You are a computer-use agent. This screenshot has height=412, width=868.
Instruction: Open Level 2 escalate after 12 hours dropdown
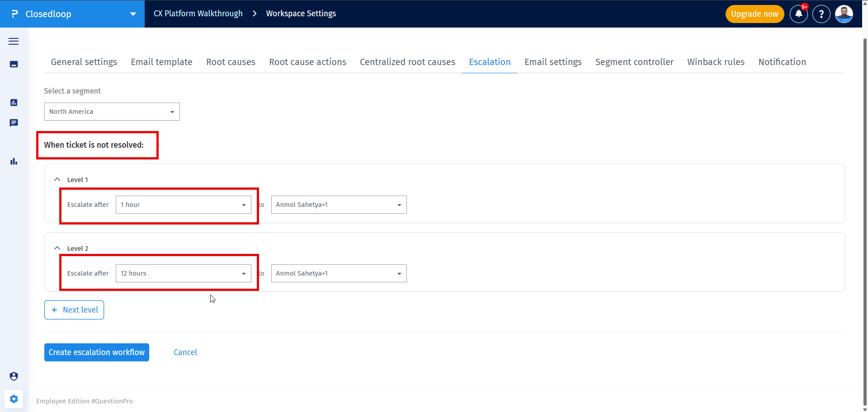(x=184, y=273)
